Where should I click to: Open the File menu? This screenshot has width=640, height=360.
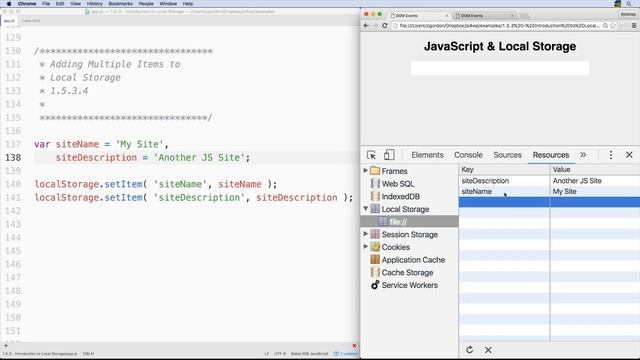click(x=46, y=4)
